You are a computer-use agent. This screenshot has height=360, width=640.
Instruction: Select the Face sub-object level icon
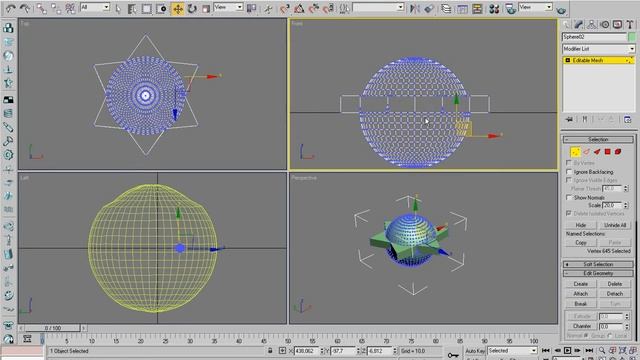point(597,152)
